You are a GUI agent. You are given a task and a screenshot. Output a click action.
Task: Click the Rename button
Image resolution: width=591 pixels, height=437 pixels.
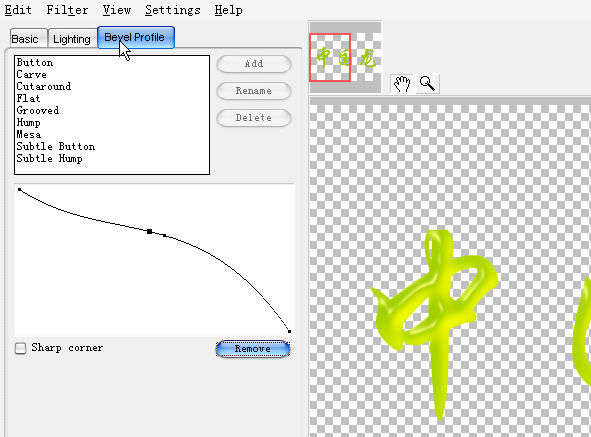254,91
